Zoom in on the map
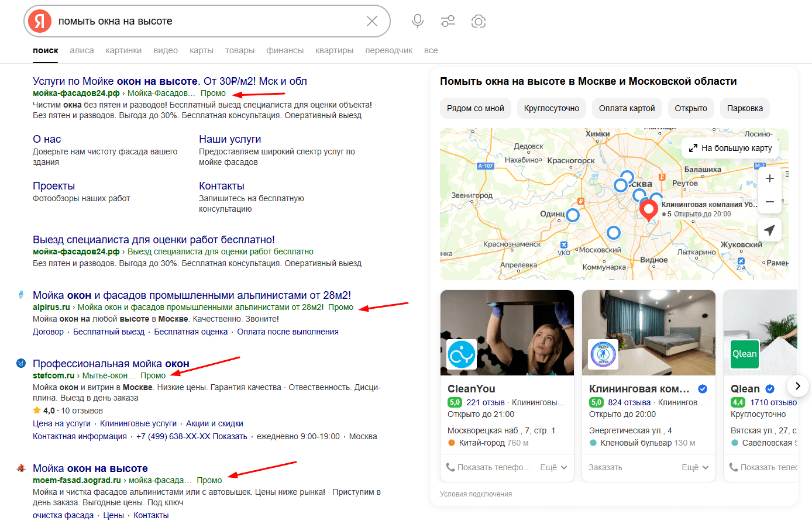The height and width of the screenshot is (531, 812). 770,178
